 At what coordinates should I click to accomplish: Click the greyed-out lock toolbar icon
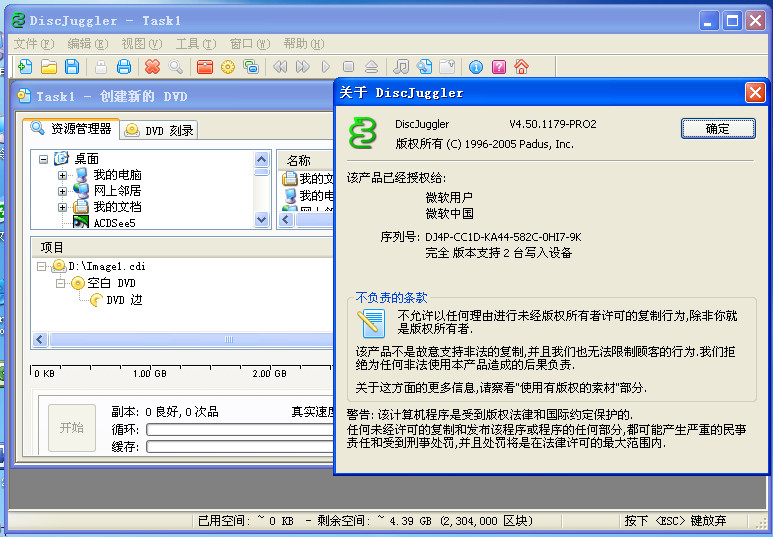pos(101,67)
